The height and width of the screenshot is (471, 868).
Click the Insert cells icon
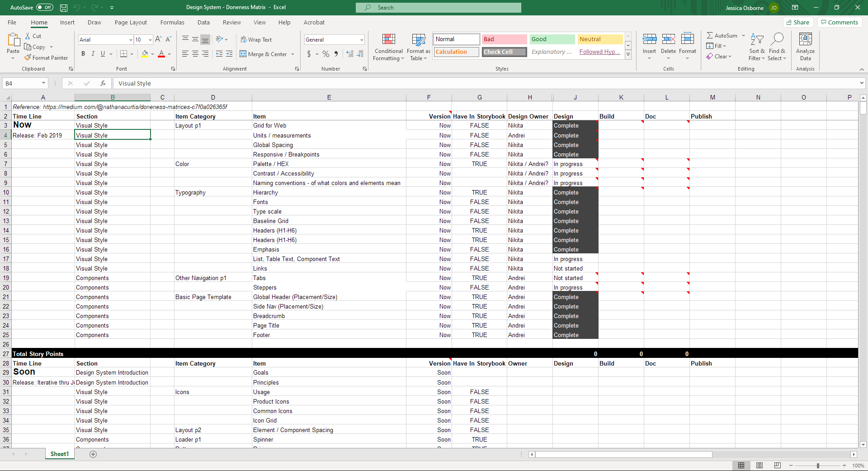point(650,39)
